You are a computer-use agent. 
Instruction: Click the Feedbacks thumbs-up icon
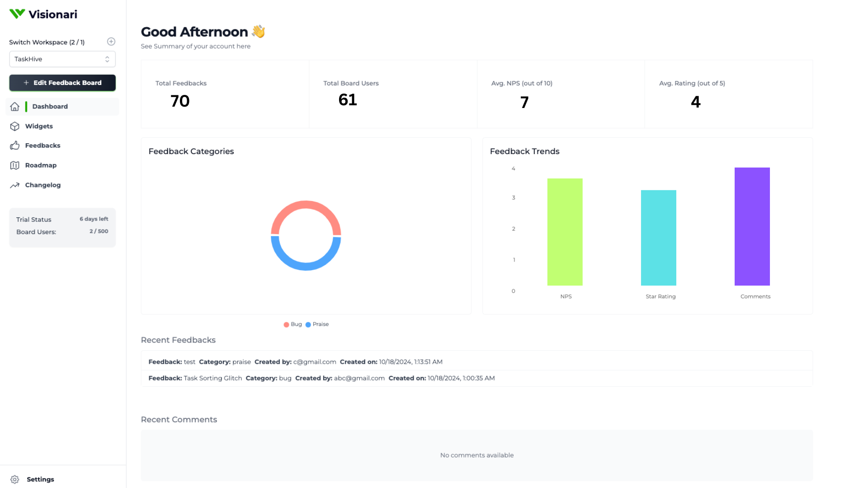pyautogui.click(x=15, y=145)
